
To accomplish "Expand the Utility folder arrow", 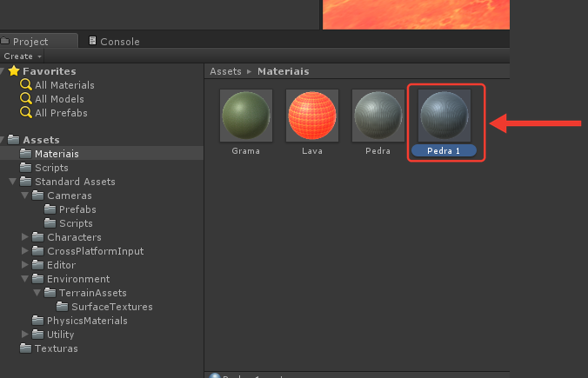I will [x=24, y=335].
